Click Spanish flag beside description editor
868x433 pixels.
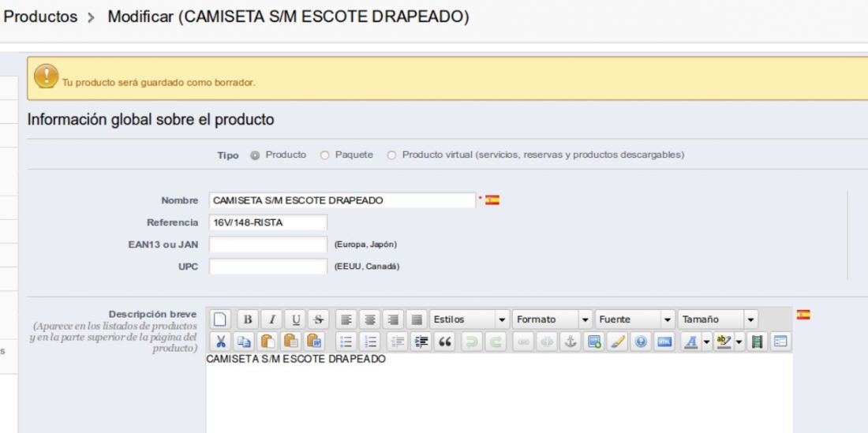tap(803, 315)
